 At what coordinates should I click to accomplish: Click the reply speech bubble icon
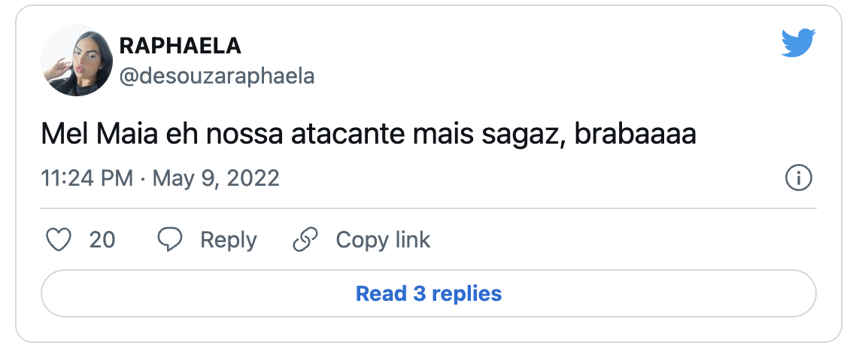coord(170,240)
